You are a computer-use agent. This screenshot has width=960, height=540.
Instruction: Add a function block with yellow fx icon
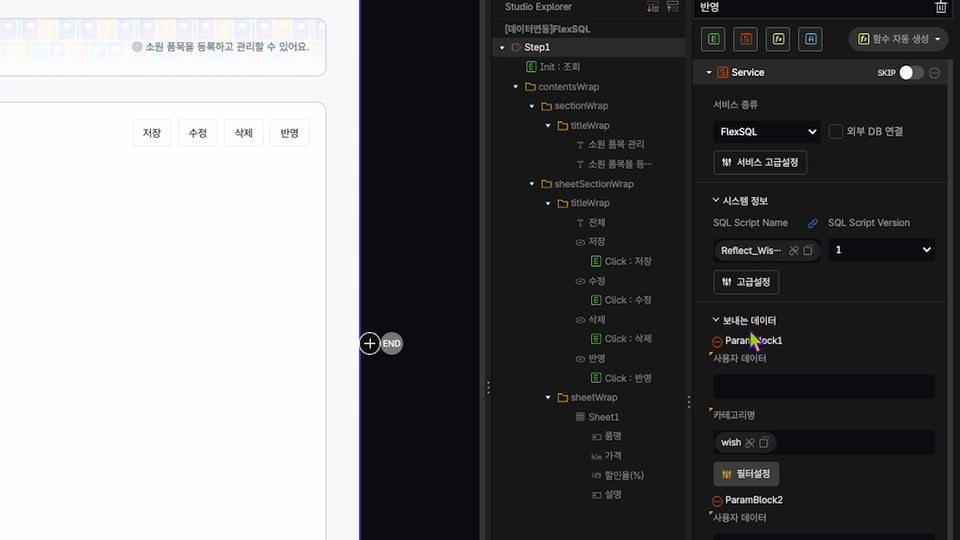coord(778,39)
